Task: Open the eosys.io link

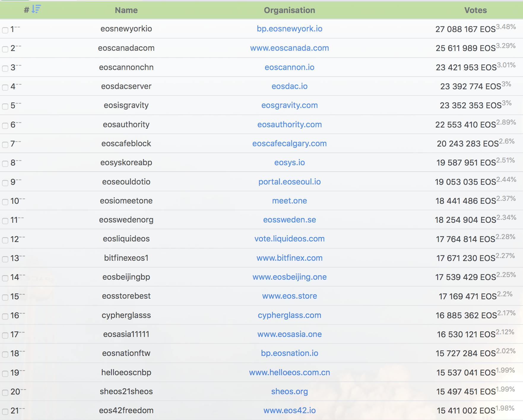Action: pos(289,163)
